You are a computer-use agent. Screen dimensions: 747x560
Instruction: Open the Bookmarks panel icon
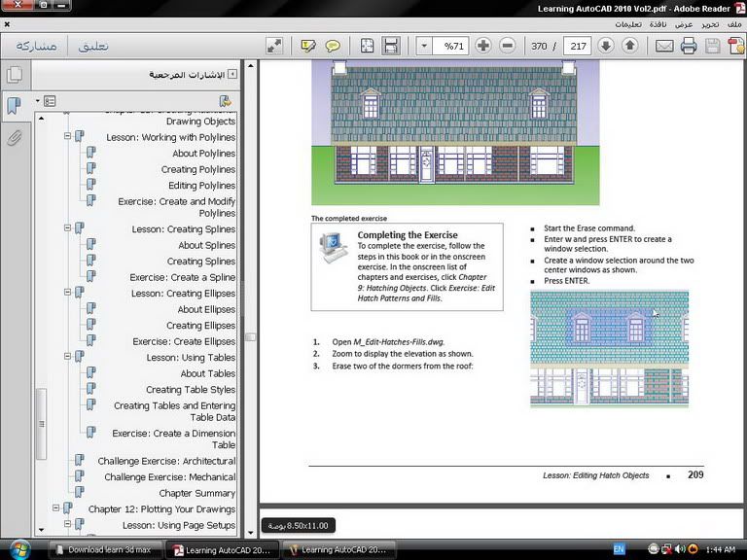pos(15,106)
